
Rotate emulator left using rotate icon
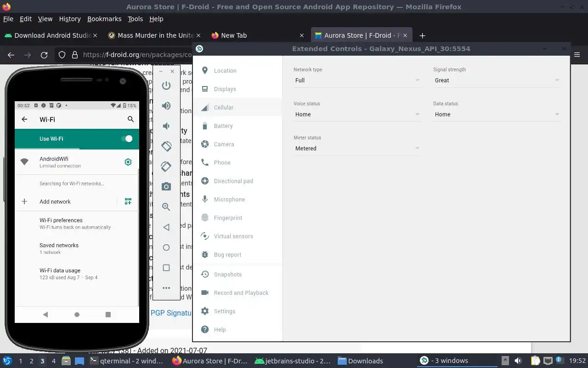(x=166, y=146)
